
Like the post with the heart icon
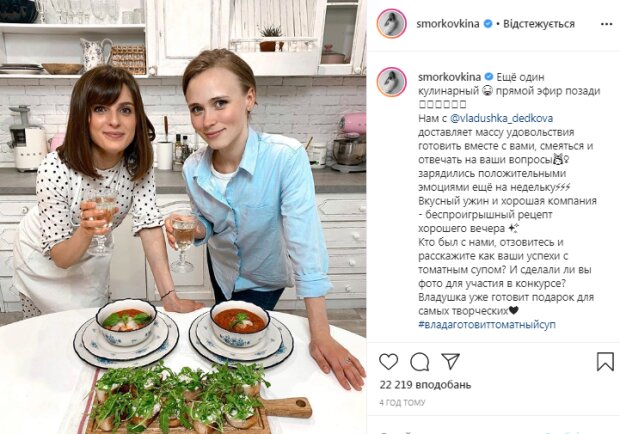388,361
